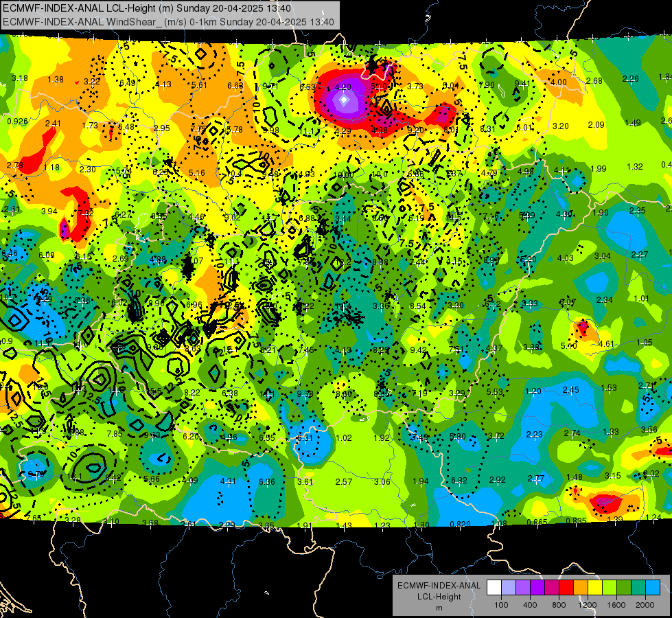The height and width of the screenshot is (618, 672).
Task: Click the wind shear value '2.71'
Action: coord(647,386)
